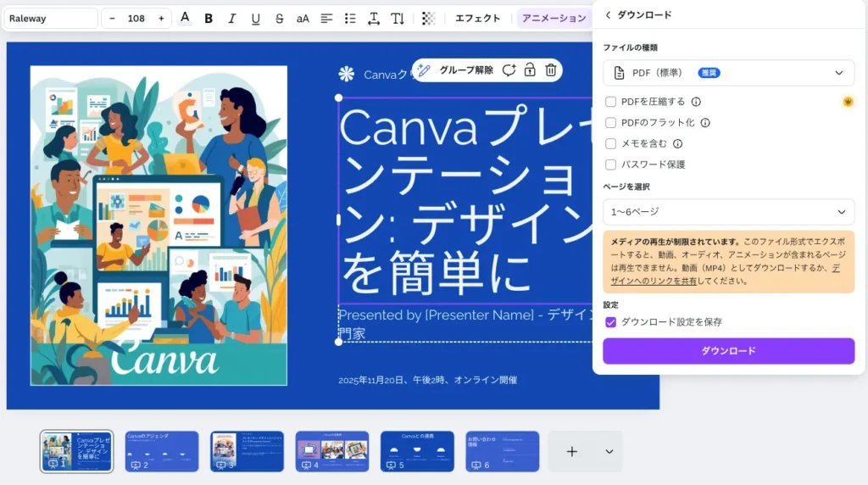Toggle bulleted list formatting
The image size is (868, 485).
click(x=350, y=19)
